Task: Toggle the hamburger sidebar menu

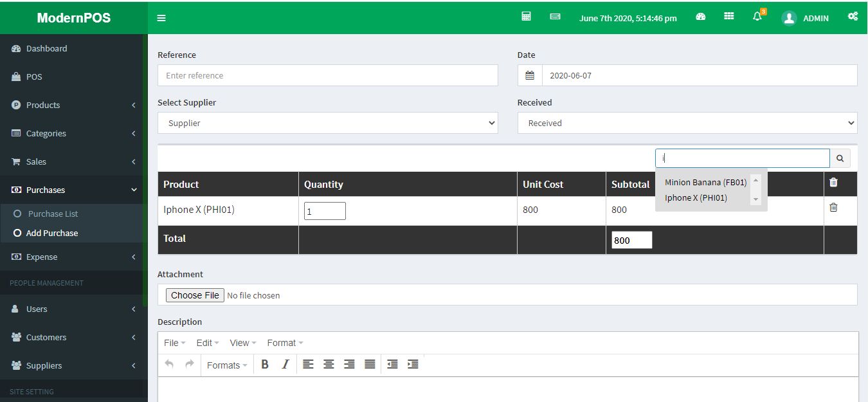Action: (x=161, y=18)
